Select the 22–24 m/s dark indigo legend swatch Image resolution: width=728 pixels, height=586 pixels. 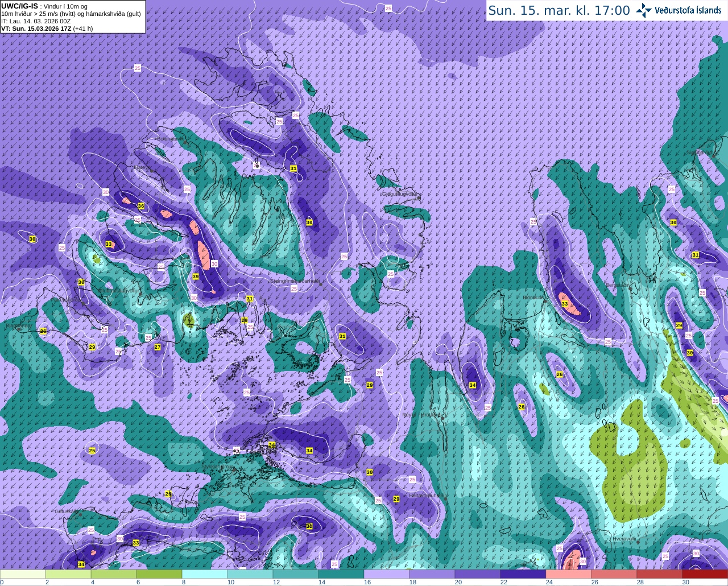tap(524, 574)
